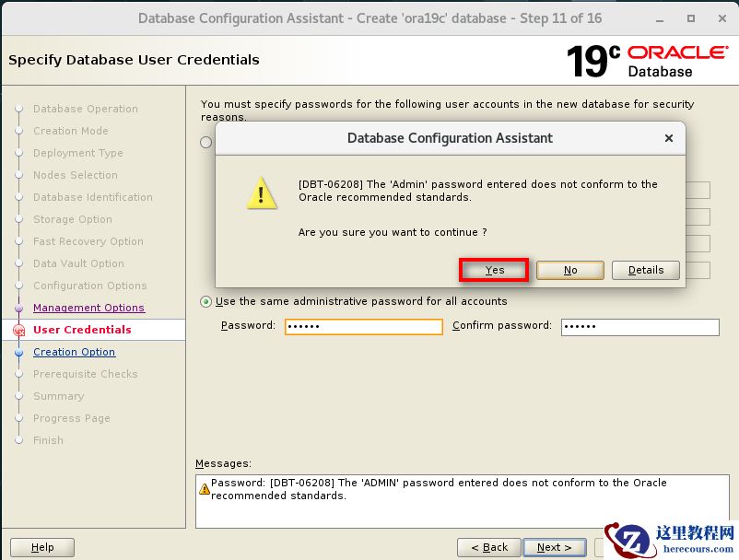Select 'Use the same administrative password' radio button
The image size is (739, 560).
coord(206,301)
